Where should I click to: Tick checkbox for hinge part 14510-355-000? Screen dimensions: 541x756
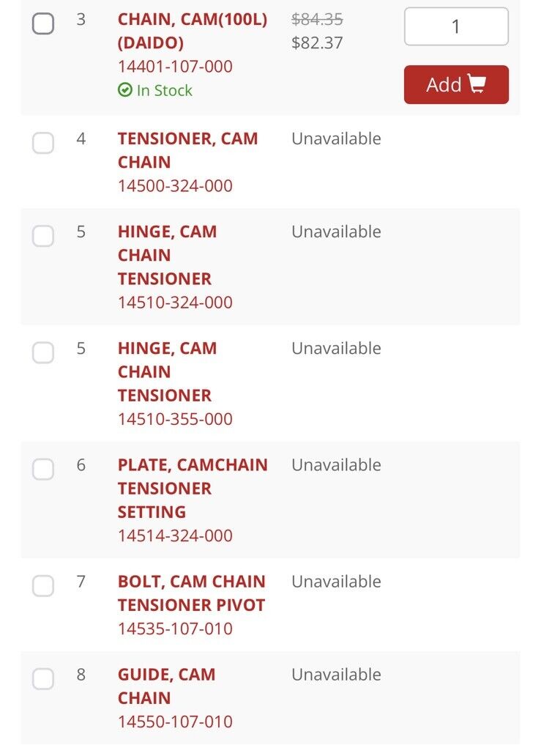click(43, 352)
